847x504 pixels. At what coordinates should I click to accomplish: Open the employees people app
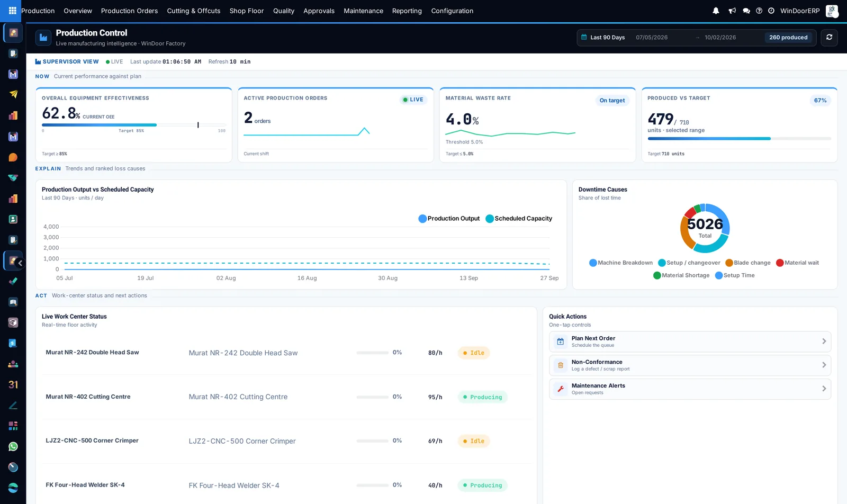13,364
